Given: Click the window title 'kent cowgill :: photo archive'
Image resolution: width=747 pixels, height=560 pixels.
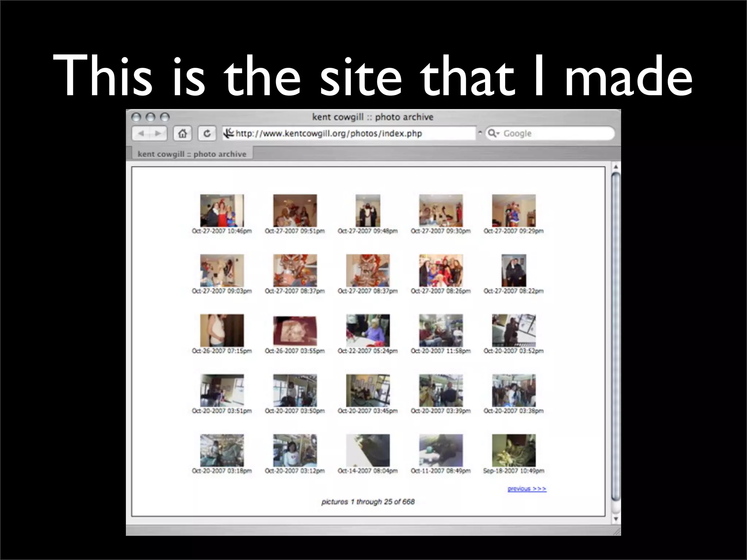Looking at the screenshot, I should (372, 117).
